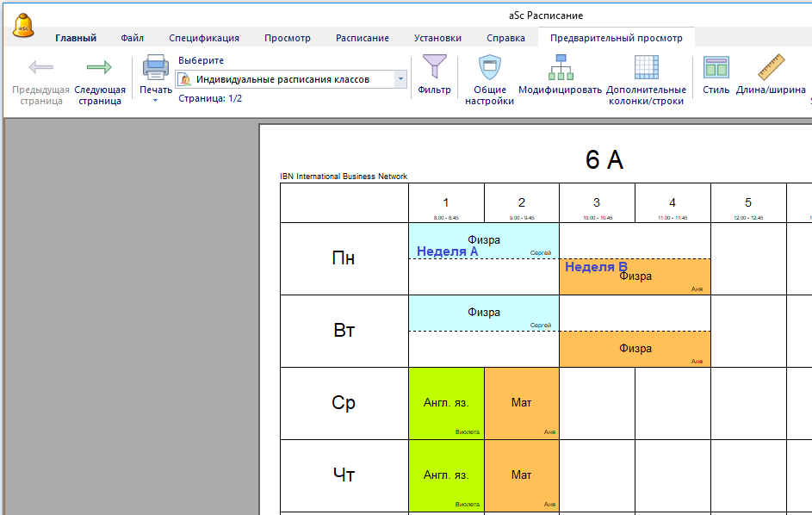
Task: Click the orange Мат lesson on Thursday
Action: tap(521, 475)
